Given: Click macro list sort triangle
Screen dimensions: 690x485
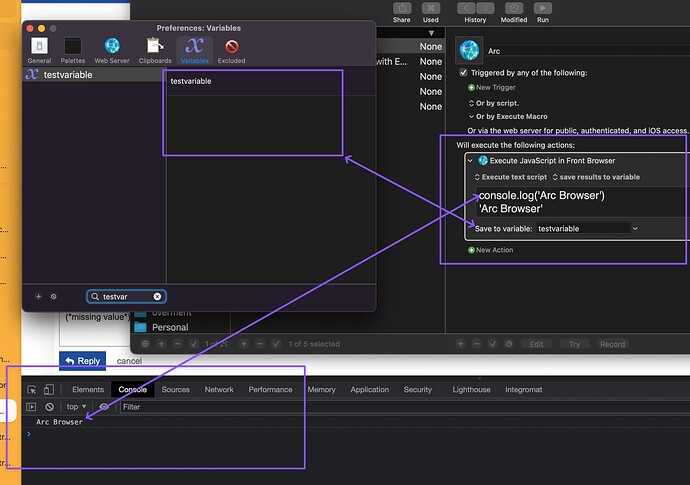Looking at the screenshot, I should point(431,33).
